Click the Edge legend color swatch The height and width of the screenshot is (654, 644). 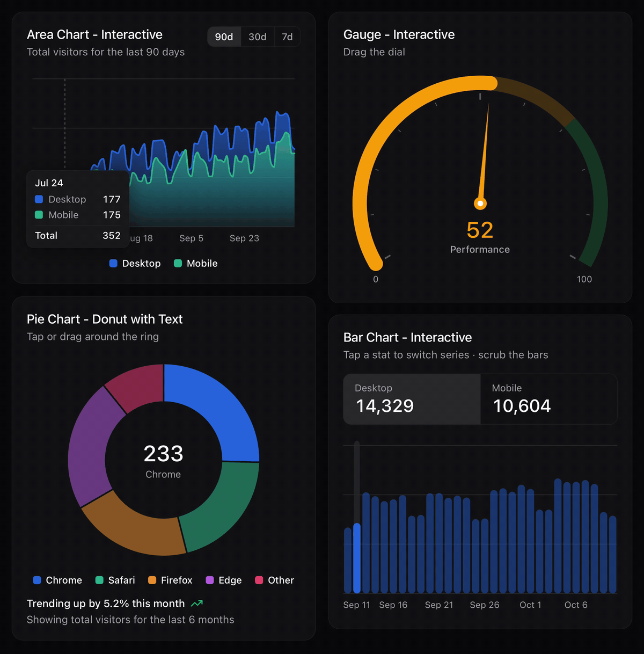click(x=210, y=580)
